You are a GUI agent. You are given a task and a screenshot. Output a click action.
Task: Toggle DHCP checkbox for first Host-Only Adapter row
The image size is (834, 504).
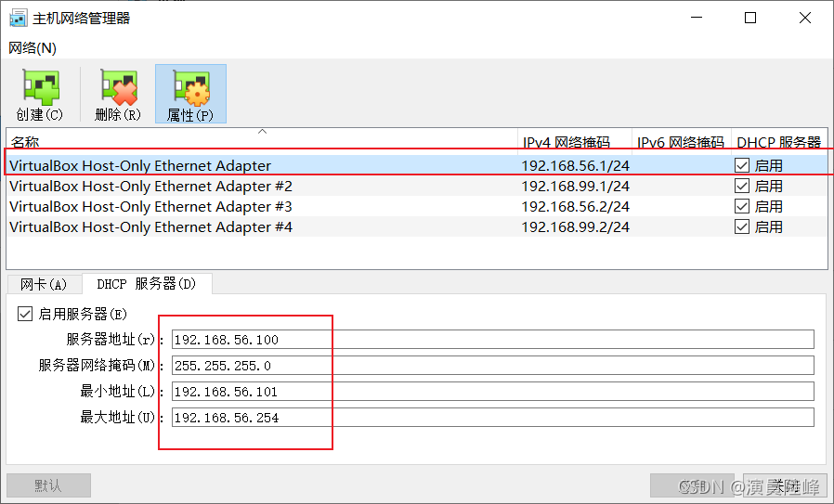pyautogui.click(x=742, y=165)
